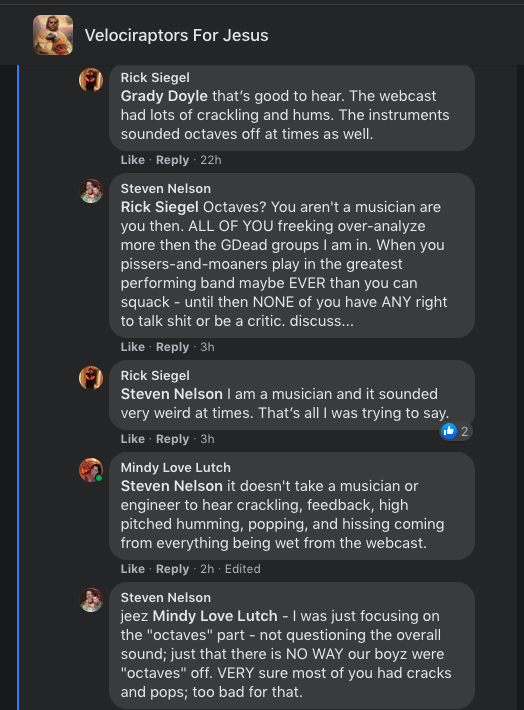Reply to Mindy Love Lutch's comment
This screenshot has width=524, height=710.
point(172,569)
